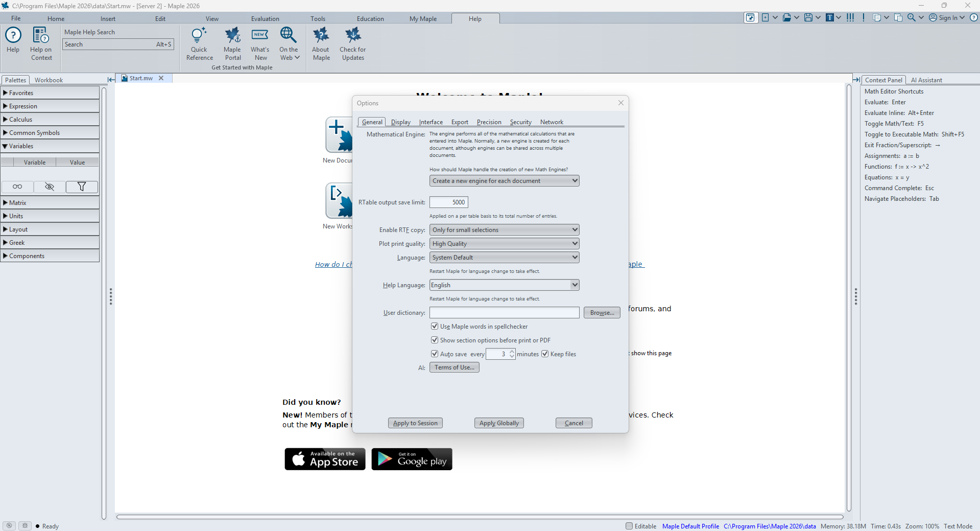
Task: Click the triple exclamation execute-all icon
Action: click(x=850, y=18)
